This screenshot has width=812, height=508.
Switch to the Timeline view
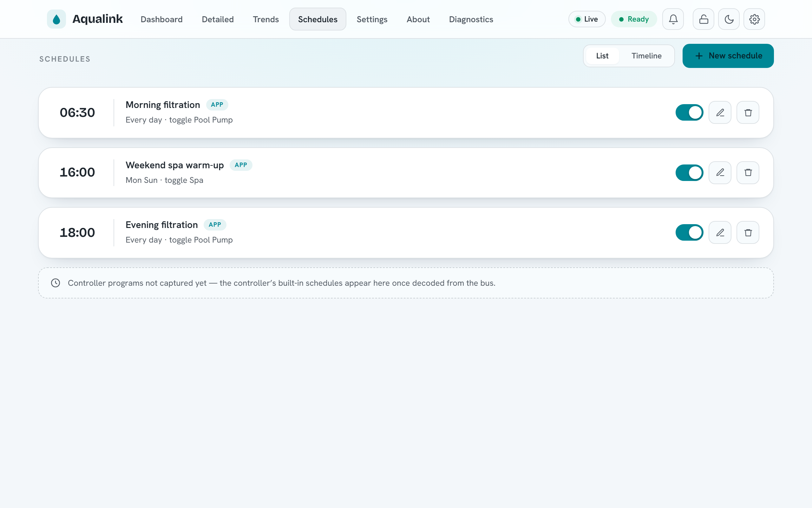tap(646, 56)
